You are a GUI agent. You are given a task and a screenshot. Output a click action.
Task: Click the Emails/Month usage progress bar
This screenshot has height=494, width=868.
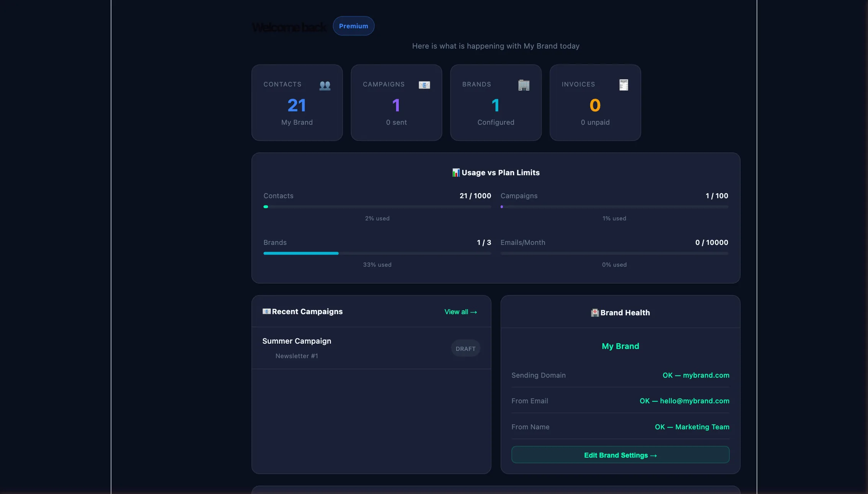[614, 253]
